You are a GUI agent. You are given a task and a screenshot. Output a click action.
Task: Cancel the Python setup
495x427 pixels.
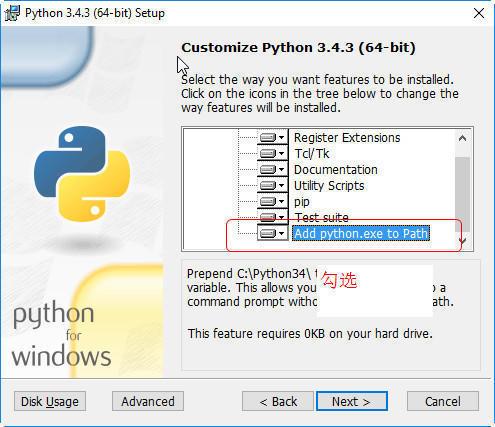click(443, 401)
